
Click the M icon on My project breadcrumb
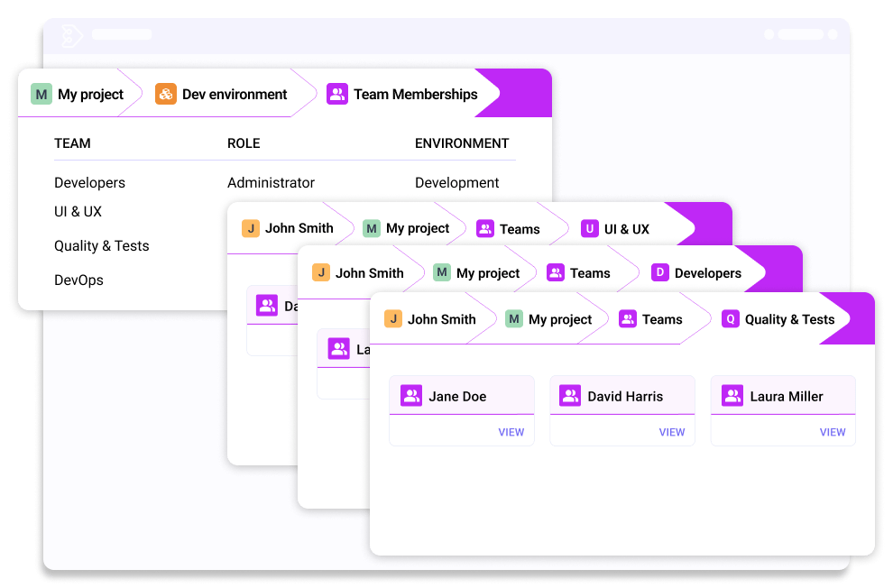click(x=40, y=94)
